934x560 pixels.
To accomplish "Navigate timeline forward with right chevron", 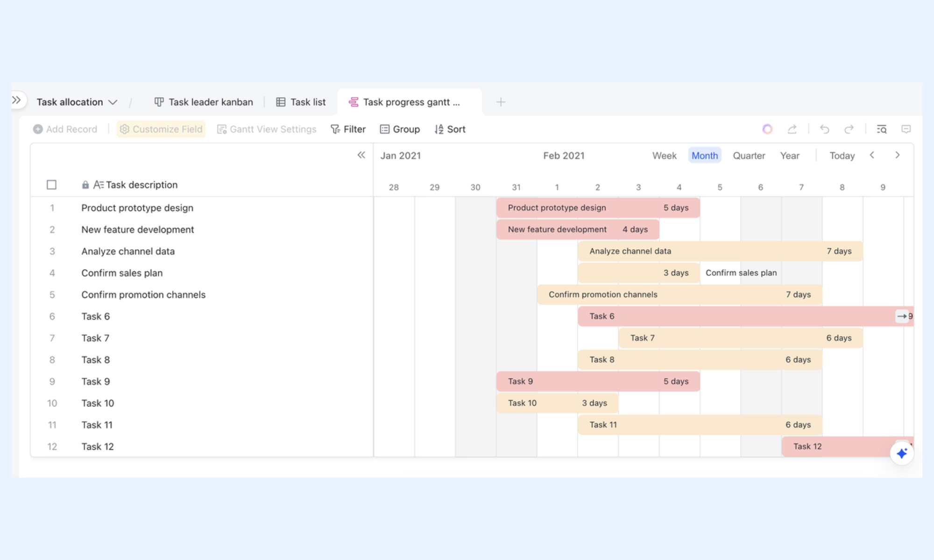I will point(897,155).
